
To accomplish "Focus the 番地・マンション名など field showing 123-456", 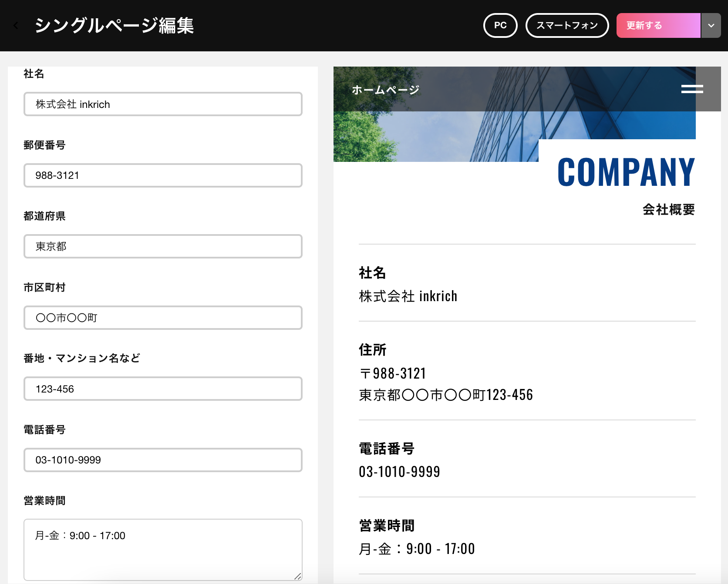I will click(x=163, y=389).
